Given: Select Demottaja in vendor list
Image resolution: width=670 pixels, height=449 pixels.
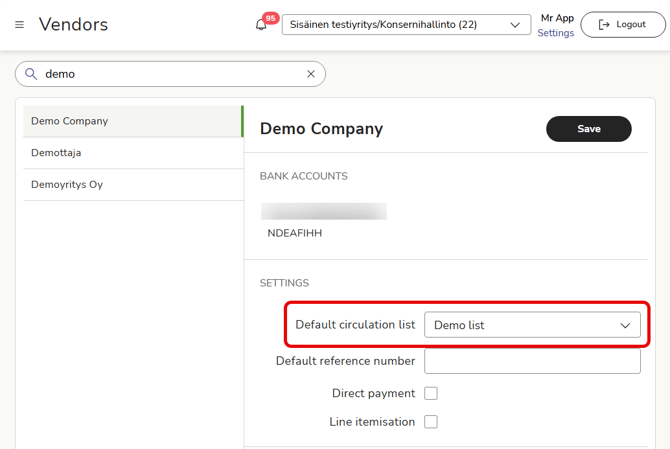Looking at the screenshot, I should (x=133, y=153).
